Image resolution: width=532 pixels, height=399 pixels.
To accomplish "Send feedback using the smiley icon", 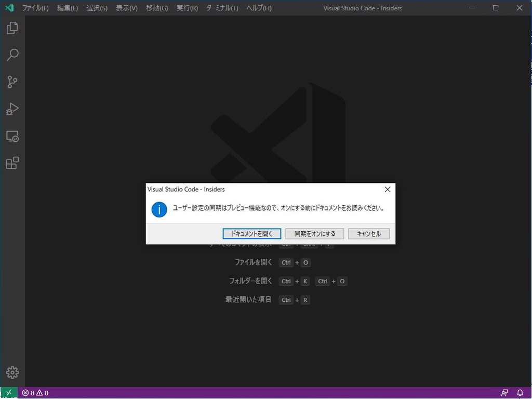I will [504, 393].
